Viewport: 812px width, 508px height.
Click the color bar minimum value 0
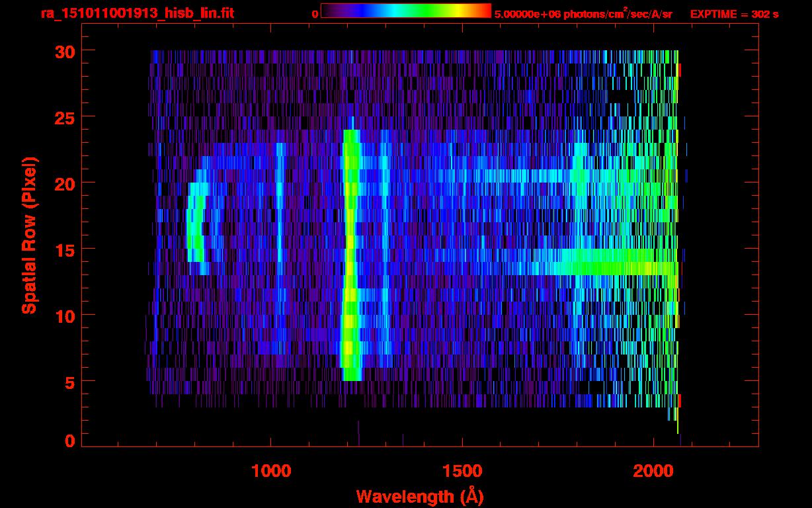(315, 14)
